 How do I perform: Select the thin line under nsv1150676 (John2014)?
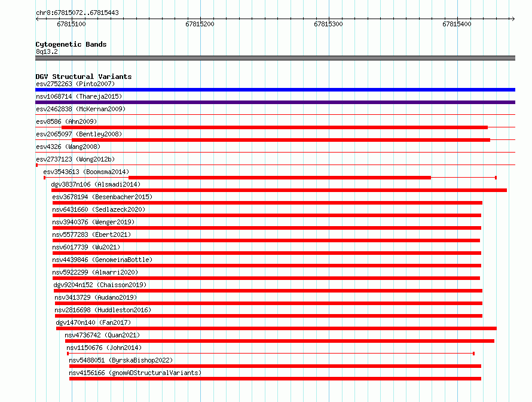click(x=271, y=354)
